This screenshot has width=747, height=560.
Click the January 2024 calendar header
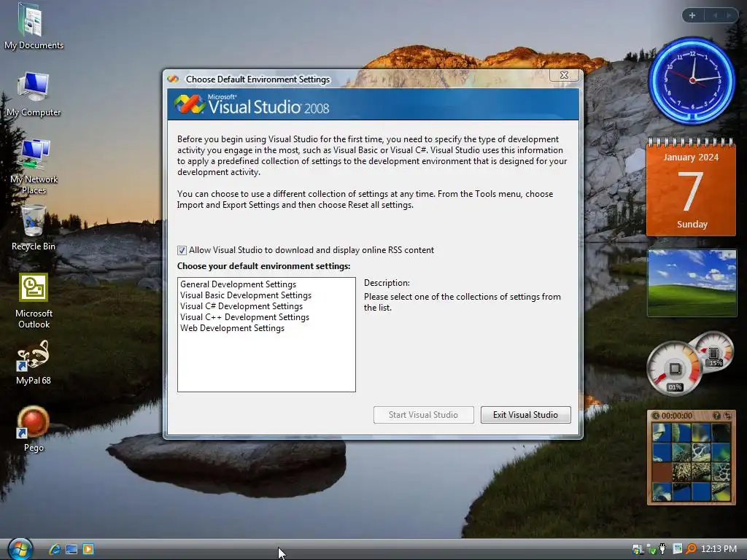pos(691,157)
